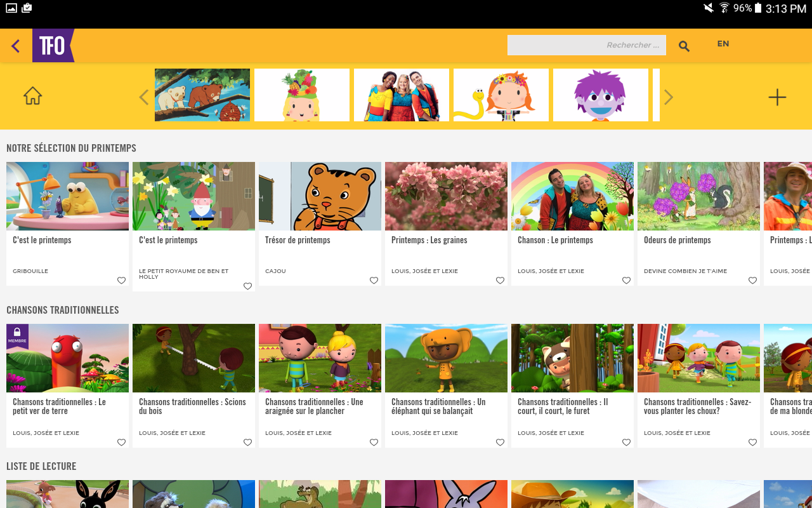Viewport: 812px width, 508px height.
Task: Like Il court, il court, le furet
Action: [626, 443]
